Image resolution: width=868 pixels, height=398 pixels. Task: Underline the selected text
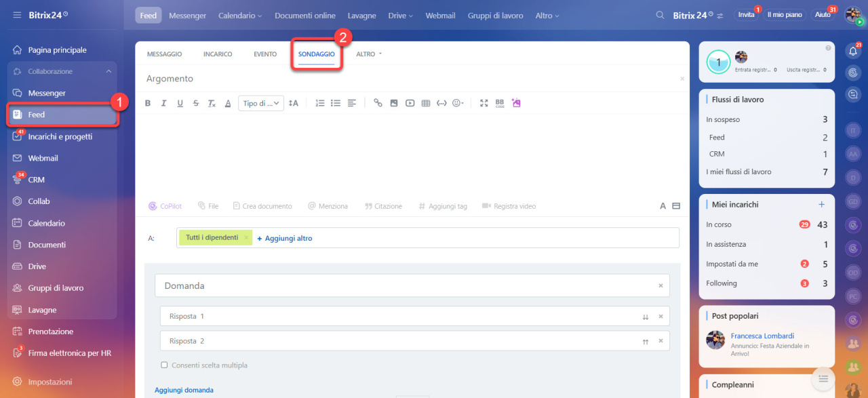180,103
